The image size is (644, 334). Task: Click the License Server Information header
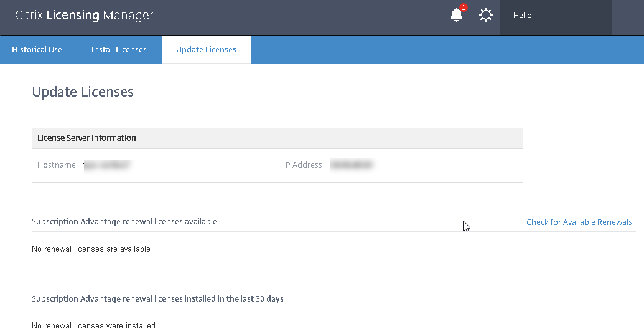pyautogui.click(x=86, y=138)
